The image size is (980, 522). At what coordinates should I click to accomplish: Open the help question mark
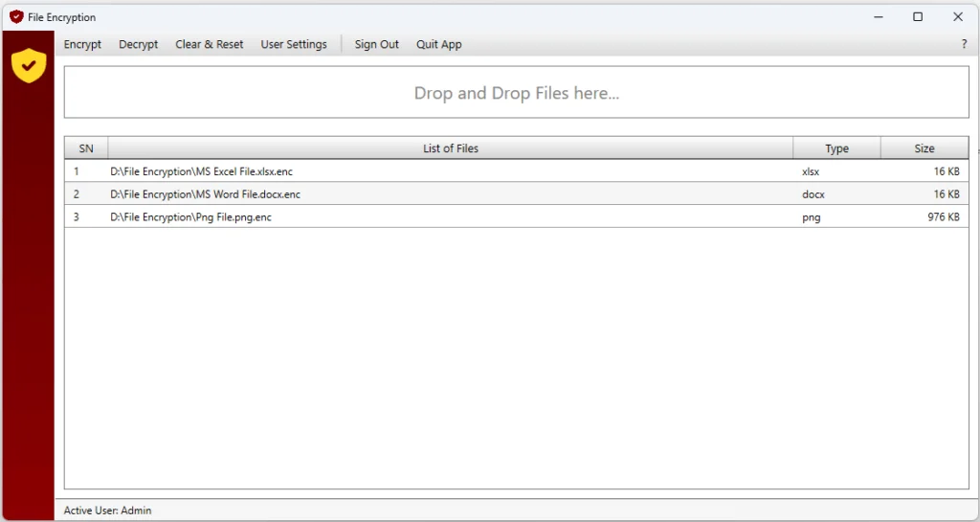coord(964,44)
